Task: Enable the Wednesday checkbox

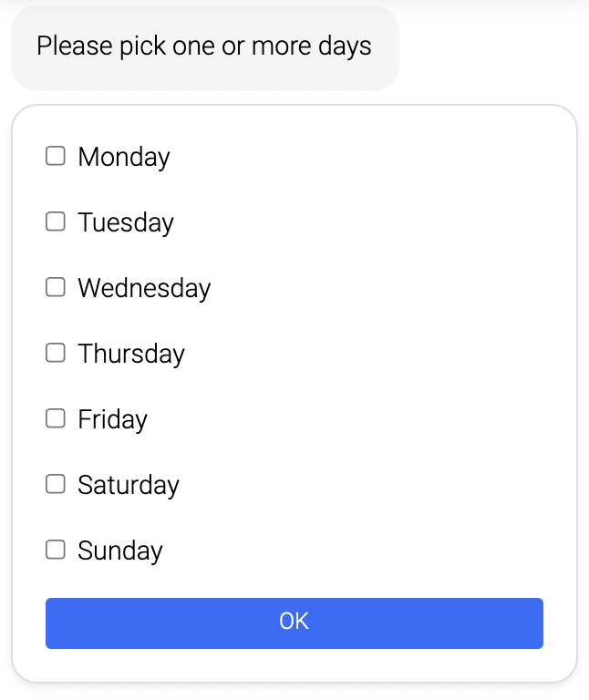Action: click(56, 287)
